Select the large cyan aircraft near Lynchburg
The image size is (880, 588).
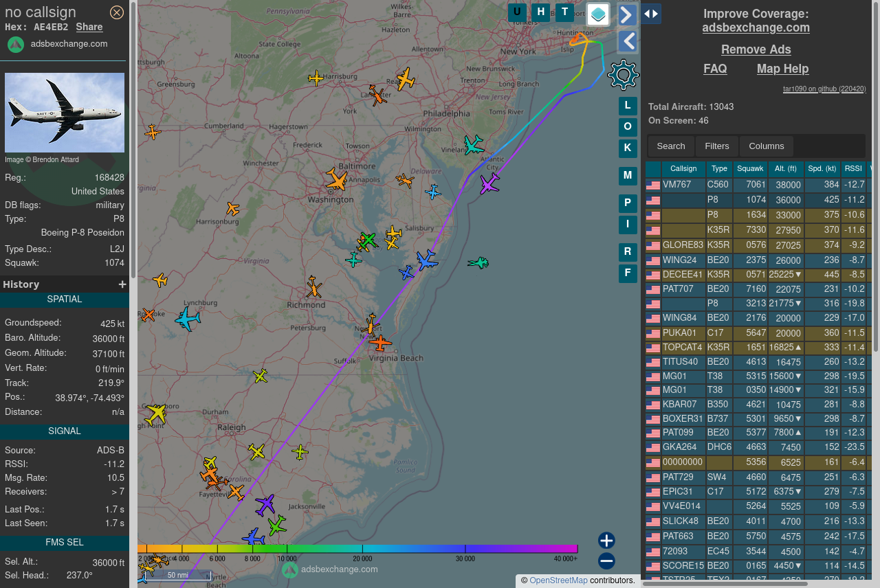pos(187,319)
